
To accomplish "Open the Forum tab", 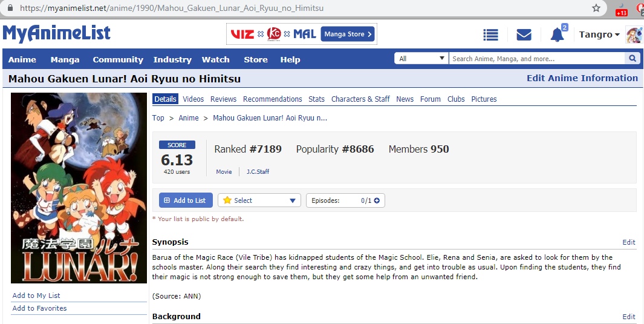I will (431, 99).
